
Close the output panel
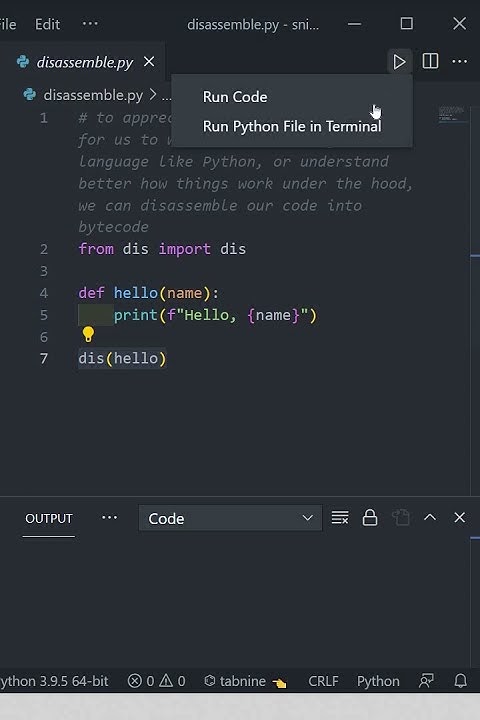pos(459,518)
